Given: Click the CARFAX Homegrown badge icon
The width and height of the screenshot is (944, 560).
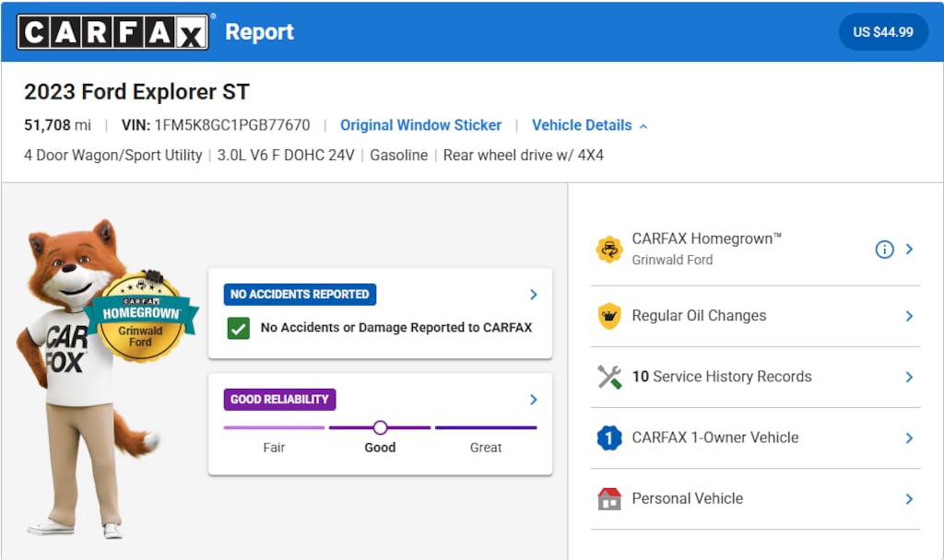Looking at the screenshot, I should [609, 249].
